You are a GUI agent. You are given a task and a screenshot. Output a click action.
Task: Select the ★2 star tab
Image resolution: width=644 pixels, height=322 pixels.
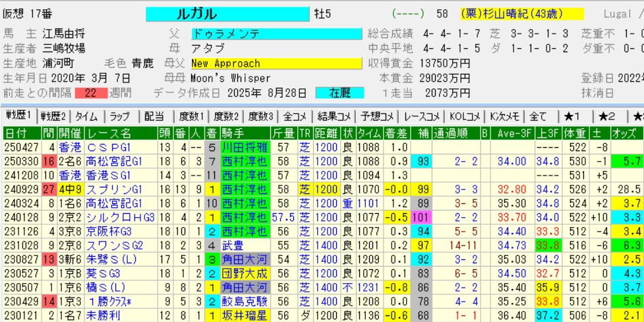[x=607, y=116]
